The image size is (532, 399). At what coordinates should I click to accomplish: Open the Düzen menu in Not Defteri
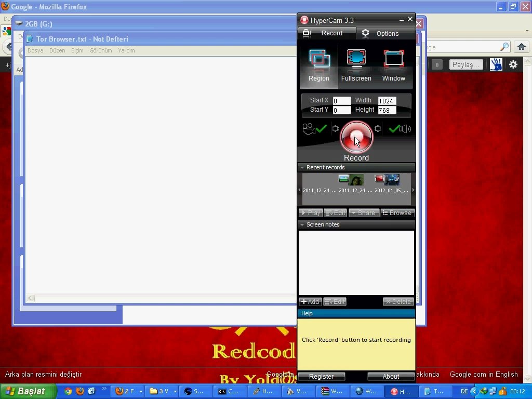click(57, 50)
